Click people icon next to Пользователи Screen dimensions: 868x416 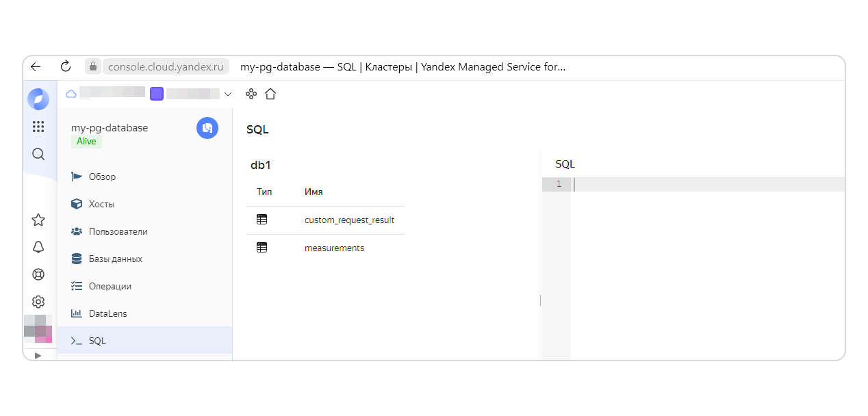(77, 231)
